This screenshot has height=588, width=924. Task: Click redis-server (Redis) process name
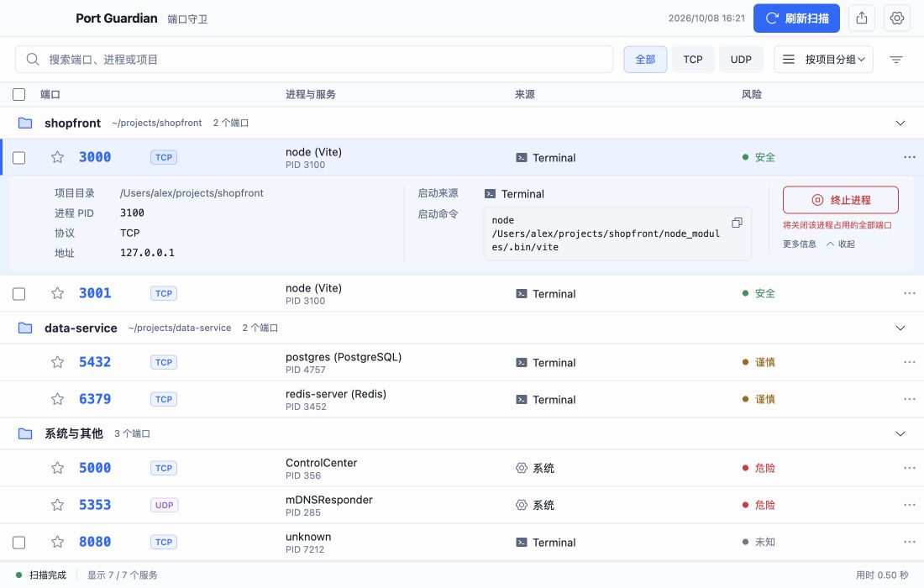(336, 394)
